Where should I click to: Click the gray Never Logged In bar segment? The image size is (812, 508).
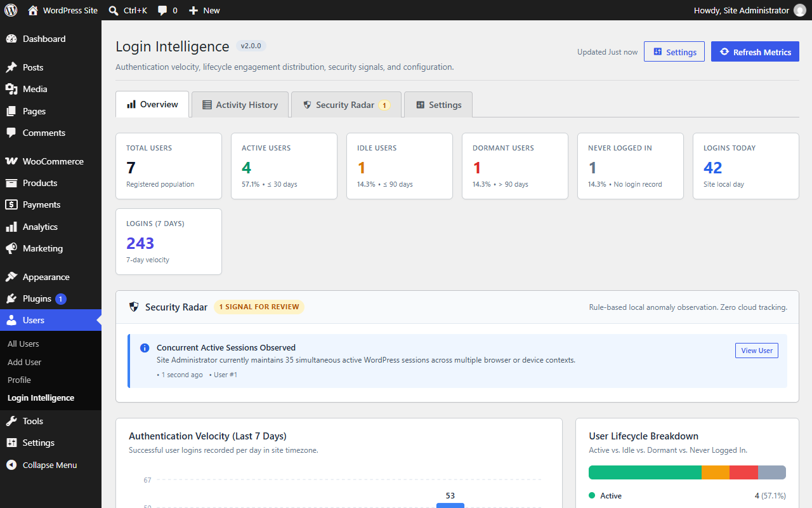pos(772,472)
